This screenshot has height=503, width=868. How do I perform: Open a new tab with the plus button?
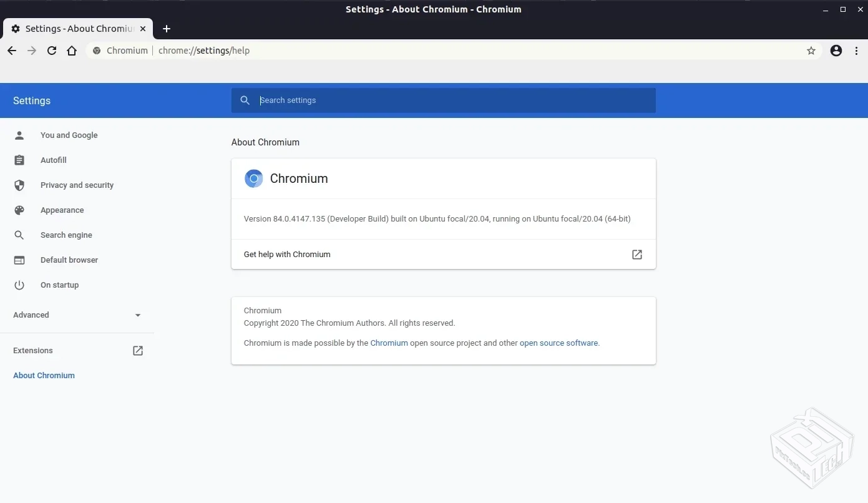click(167, 29)
